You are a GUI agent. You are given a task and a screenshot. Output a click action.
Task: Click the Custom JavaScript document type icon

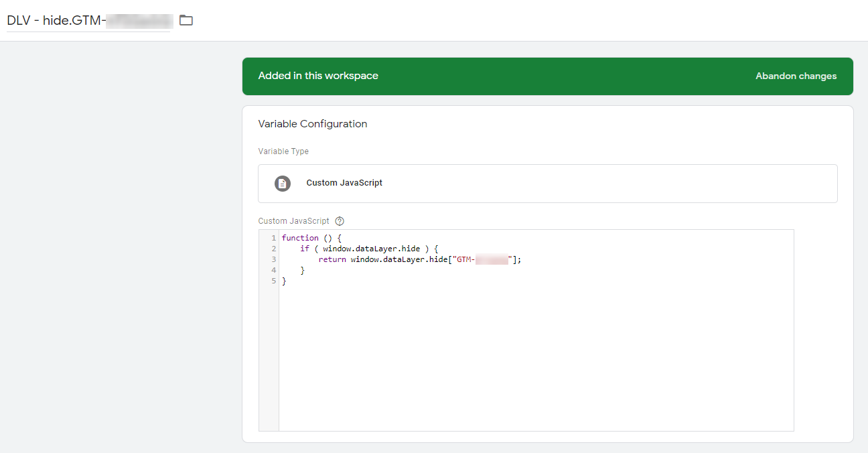click(x=283, y=183)
